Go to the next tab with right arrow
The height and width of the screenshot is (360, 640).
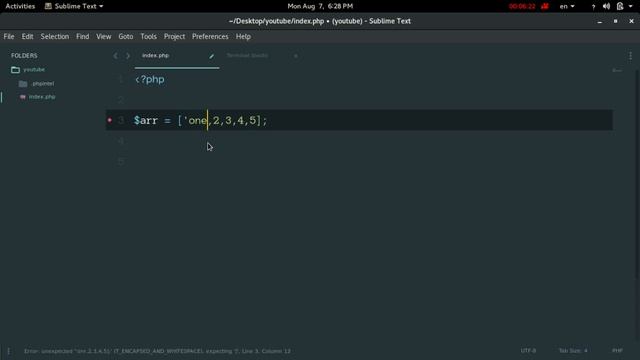point(128,56)
